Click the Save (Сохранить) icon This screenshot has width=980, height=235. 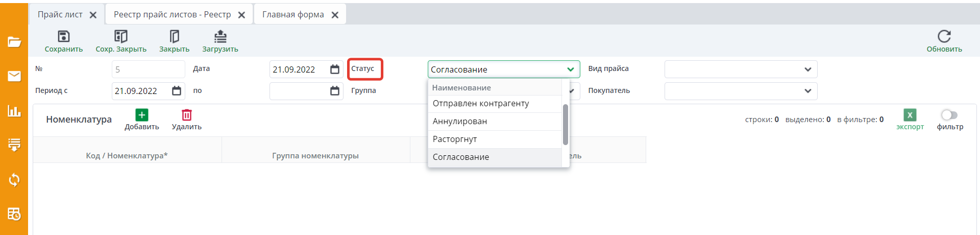(63, 36)
